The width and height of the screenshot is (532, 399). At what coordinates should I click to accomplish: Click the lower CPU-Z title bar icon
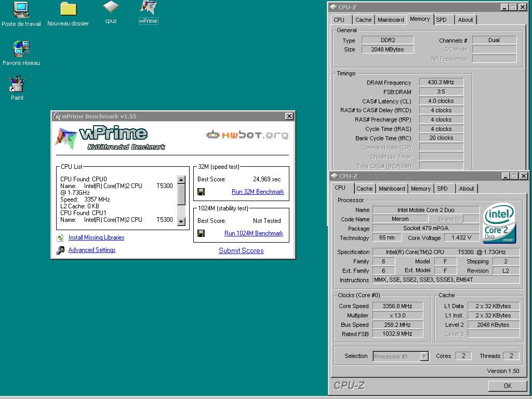pyautogui.click(x=334, y=176)
